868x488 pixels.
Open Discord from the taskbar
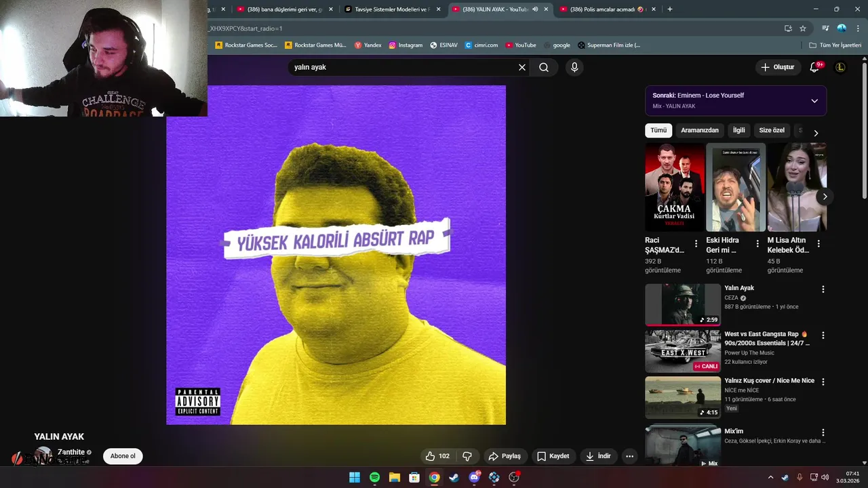474,477
